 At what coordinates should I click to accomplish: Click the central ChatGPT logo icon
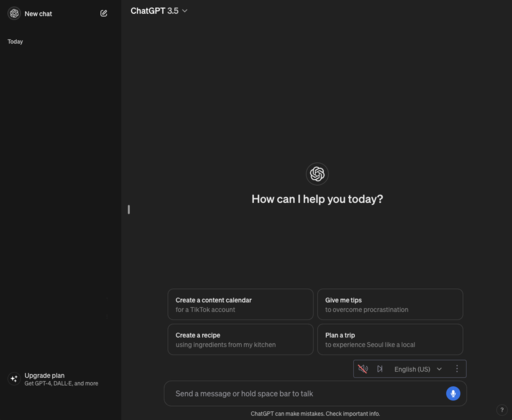click(x=317, y=174)
